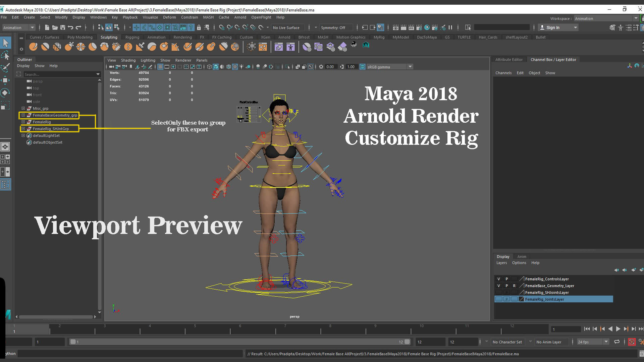The height and width of the screenshot is (362, 644).
Task: Click the play forwards button
Action: [x=618, y=329]
